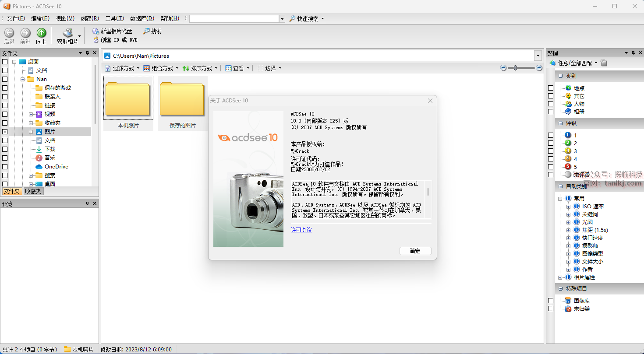Image resolution: width=644 pixels, height=354 pixels.
Task: Pin the 预览 panel
Action: 87,203
